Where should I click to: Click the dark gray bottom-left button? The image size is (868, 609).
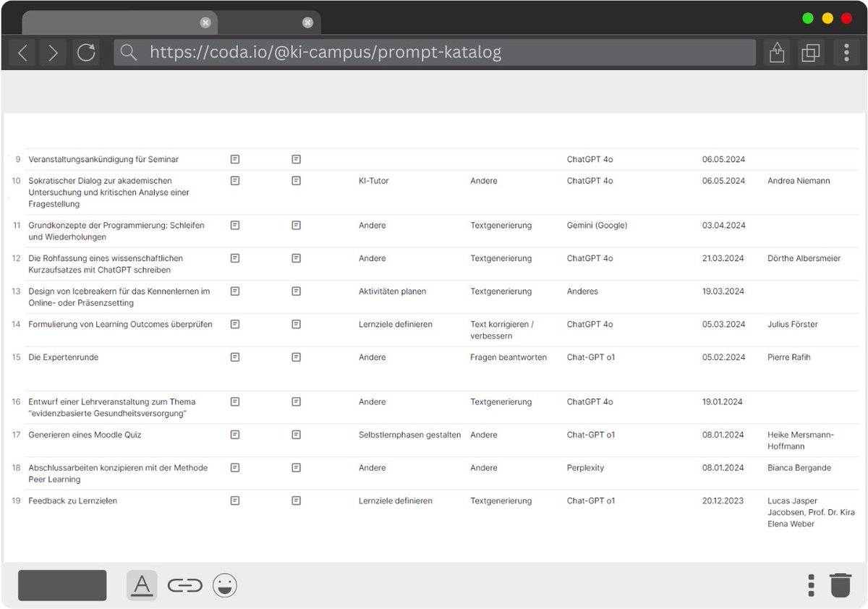click(x=62, y=585)
